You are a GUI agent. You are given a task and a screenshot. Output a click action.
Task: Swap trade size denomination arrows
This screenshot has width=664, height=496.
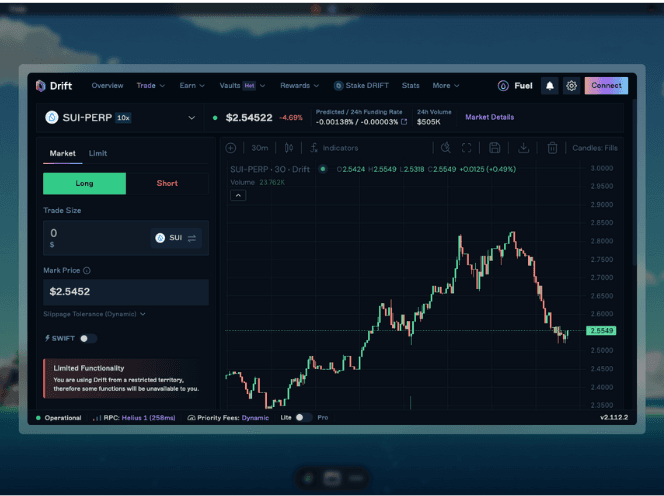click(x=192, y=238)
